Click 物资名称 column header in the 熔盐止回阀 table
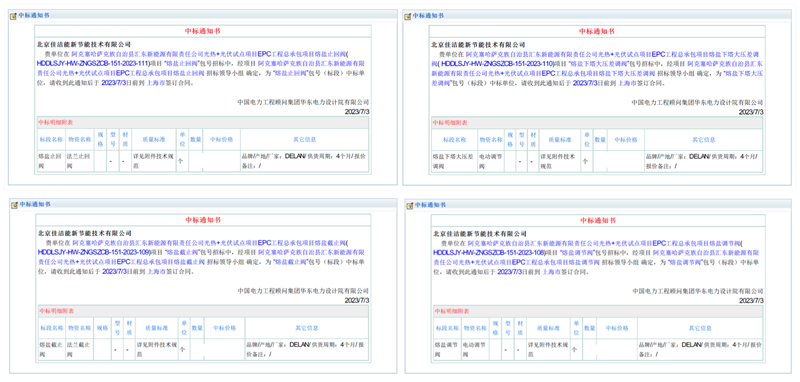 pos(80,140)
